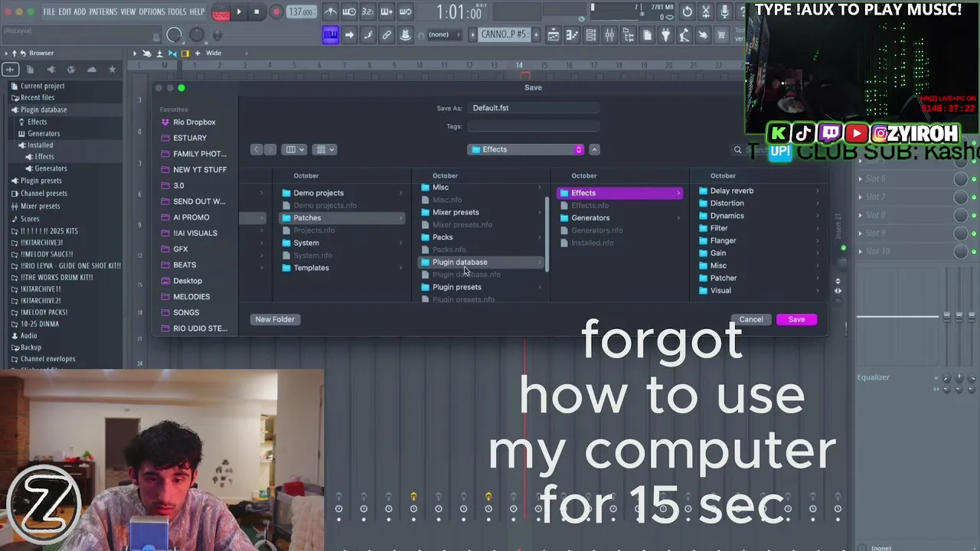980x551 pixels.
Task: Open the Generators folder in column view
Action: point(620,218)
